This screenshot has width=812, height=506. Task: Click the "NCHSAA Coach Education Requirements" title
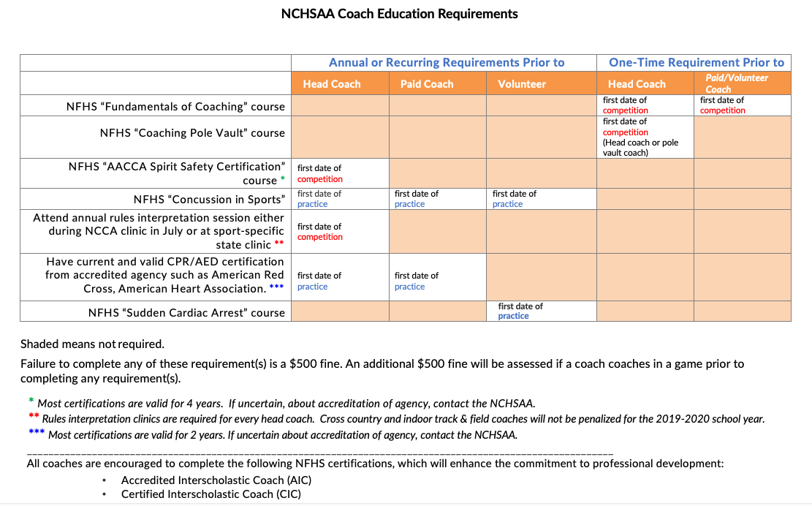[399, 14]
